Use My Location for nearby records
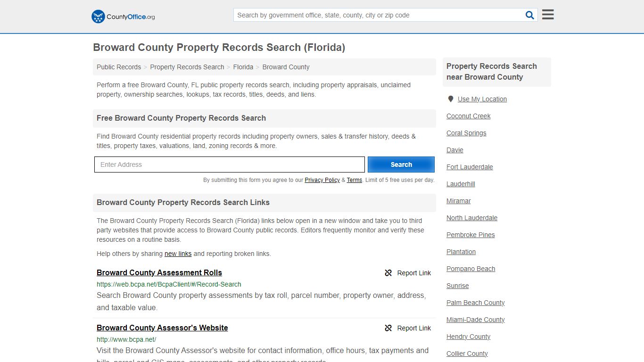The image size is (644, 362). (482, 99)
